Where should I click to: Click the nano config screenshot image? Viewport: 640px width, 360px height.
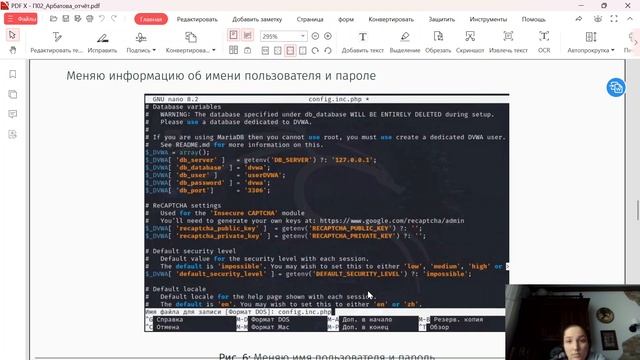pos(327,213)
